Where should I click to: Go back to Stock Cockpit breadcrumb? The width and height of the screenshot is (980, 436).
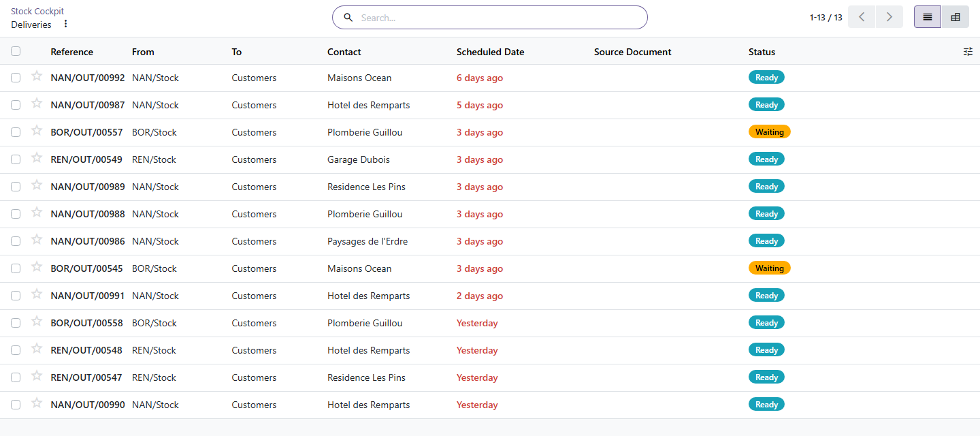(37, 12)
